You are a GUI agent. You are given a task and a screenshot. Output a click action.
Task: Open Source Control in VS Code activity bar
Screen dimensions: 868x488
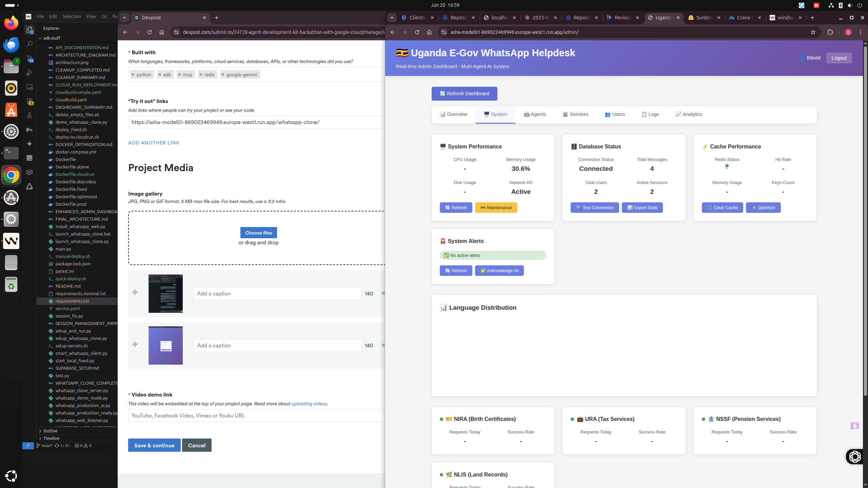pyautogui.click(x=29, y=59)
